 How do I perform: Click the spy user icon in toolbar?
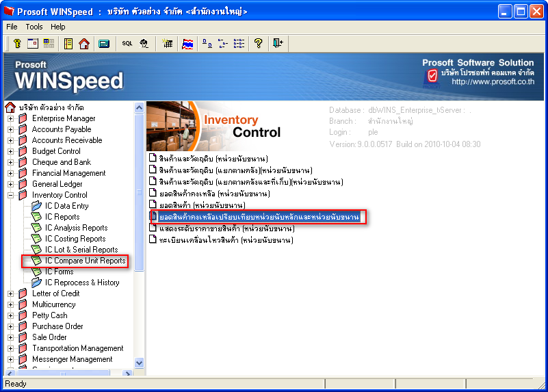[x=144, y=44]
